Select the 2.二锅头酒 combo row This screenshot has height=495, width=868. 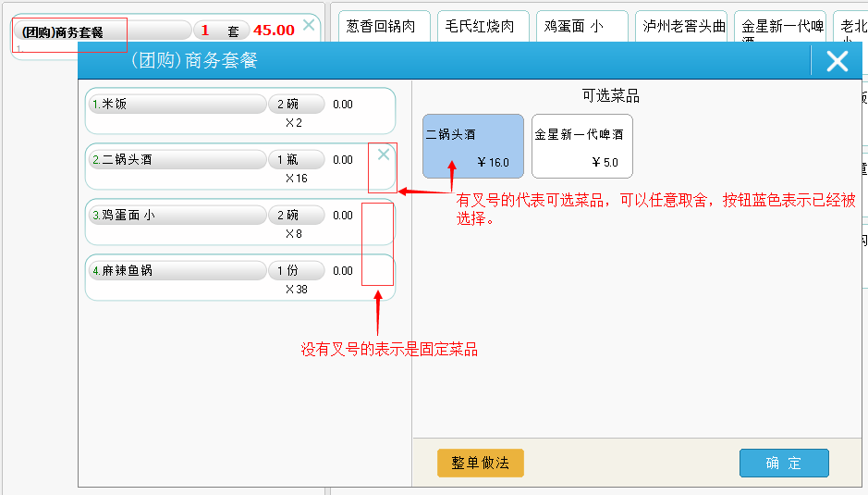177,160
